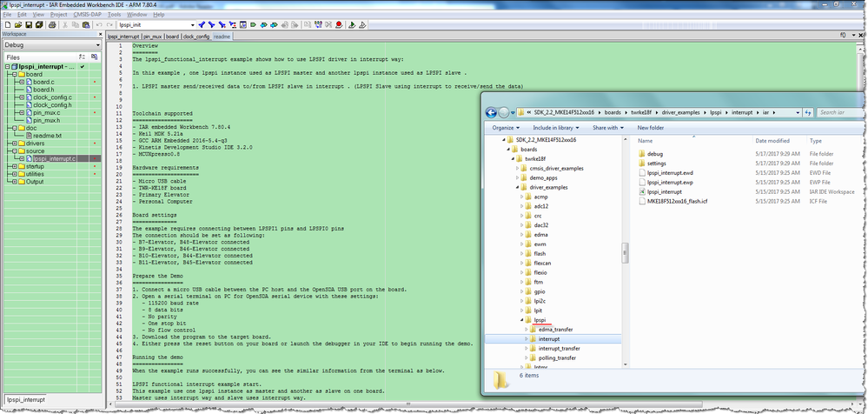This screenshot has height=414, width=868.
Task: Switch to the board editor tab
Action: 172,36
